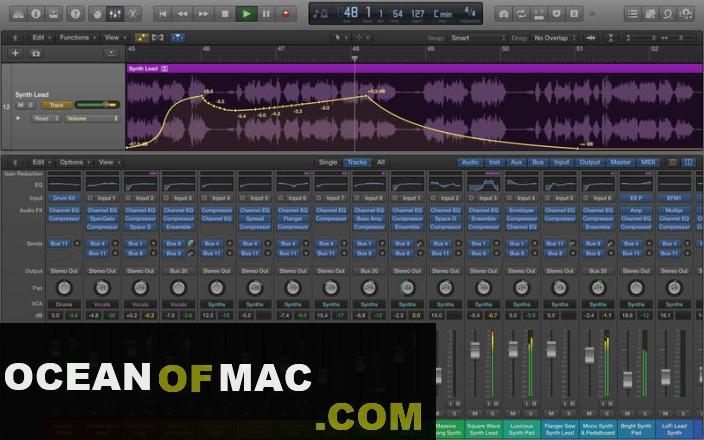Screen dimensions: 704x440
Task: Click the duplicate track icon
Action: click(36, 53)
